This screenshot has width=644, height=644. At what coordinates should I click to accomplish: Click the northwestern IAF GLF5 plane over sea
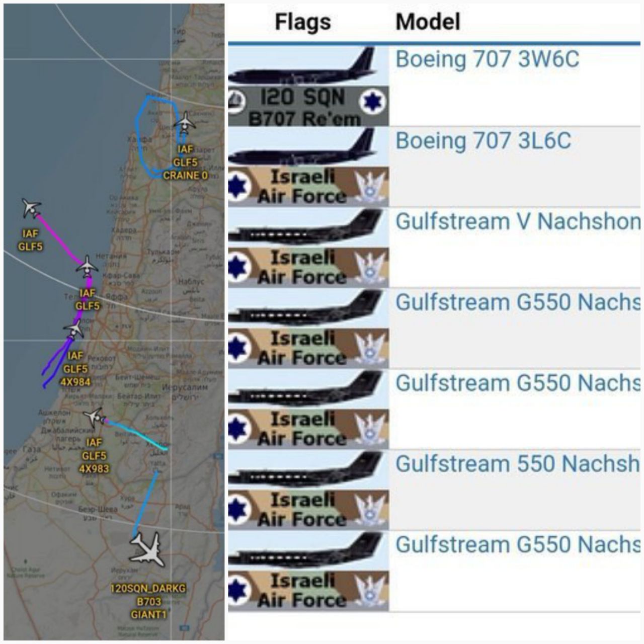[x=31, y=208]
